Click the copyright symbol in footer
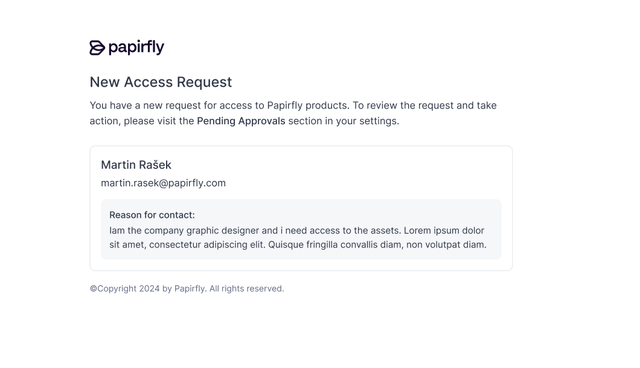Screen dimensions: 640x368 click(x=93, y=289)
